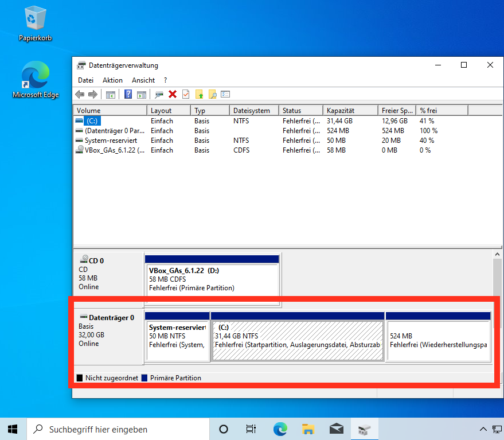Viewport: 504px width, 440px height.
Task: Toggle action pane toolbar icon
Action: pyautogui.click(x=142, y=95)
